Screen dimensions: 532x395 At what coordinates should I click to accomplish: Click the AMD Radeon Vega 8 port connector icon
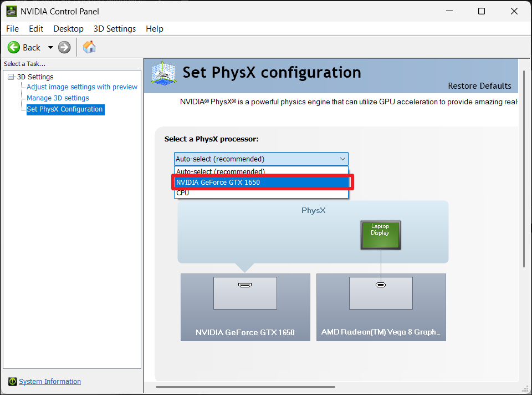(380, 285)
